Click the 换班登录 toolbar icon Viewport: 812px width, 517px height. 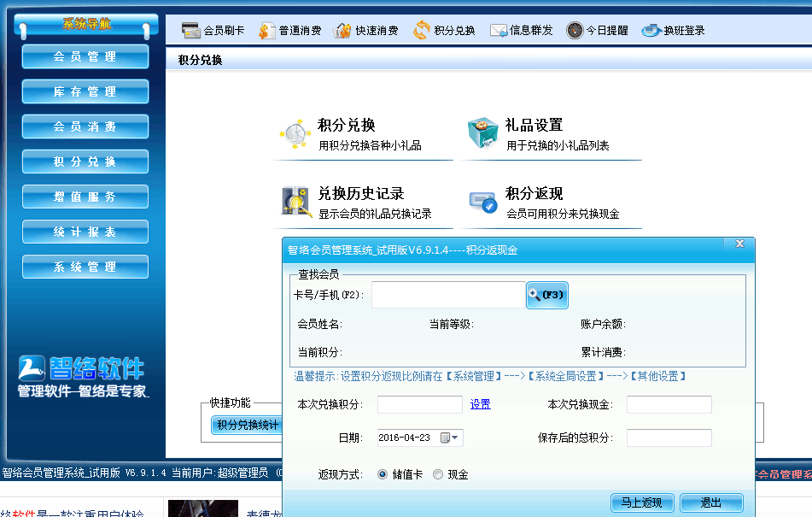pos(651,31)
